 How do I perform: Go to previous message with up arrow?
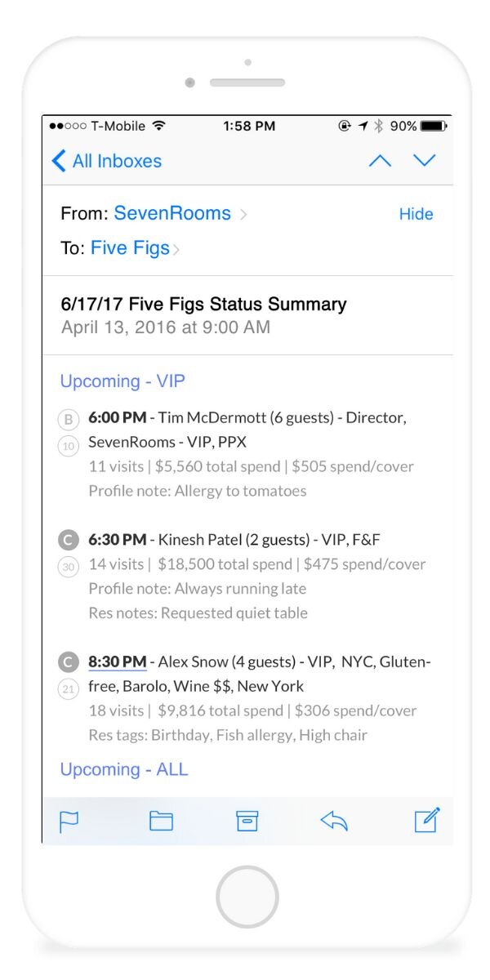[380, 161]
